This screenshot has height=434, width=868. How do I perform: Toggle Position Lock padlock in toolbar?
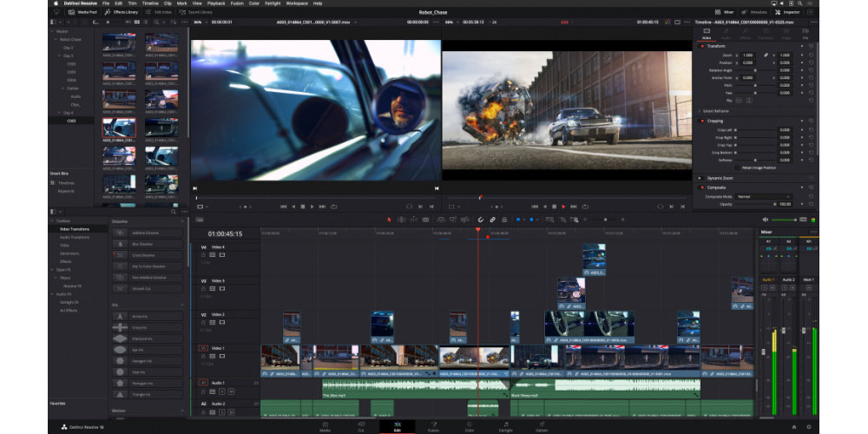[504, 220]
